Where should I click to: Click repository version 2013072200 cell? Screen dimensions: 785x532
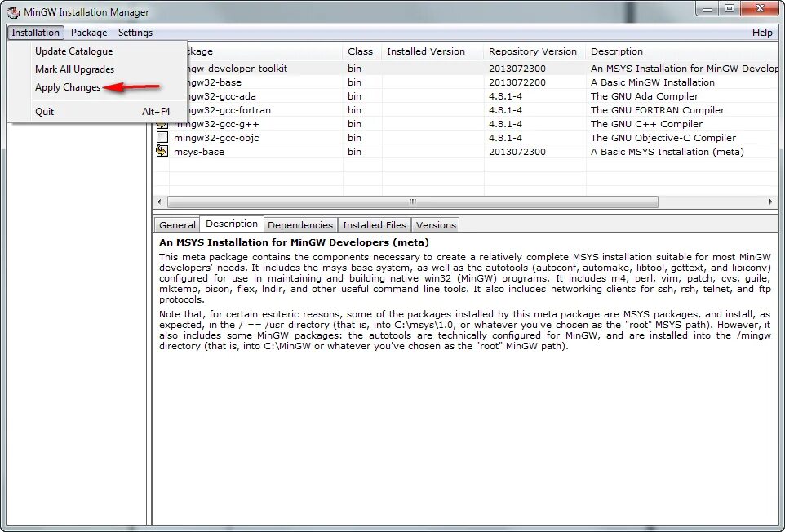click(x=517, y=82)
